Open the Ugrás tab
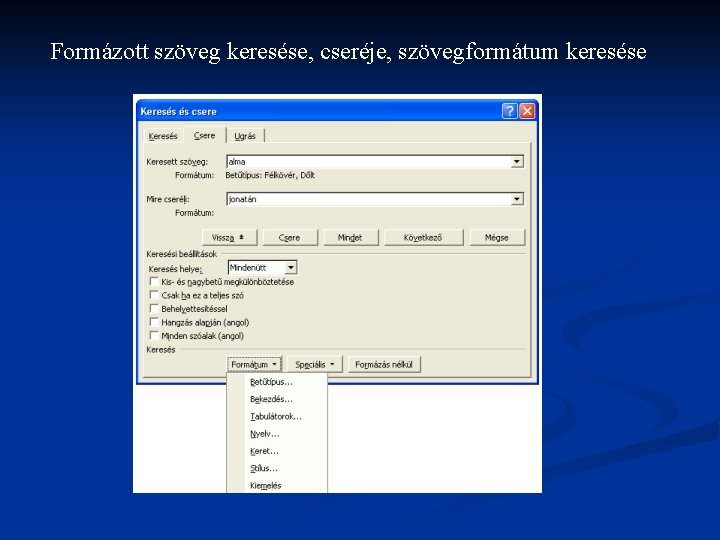This screenshot has height=540, width=720. click(x=245, y=136)
